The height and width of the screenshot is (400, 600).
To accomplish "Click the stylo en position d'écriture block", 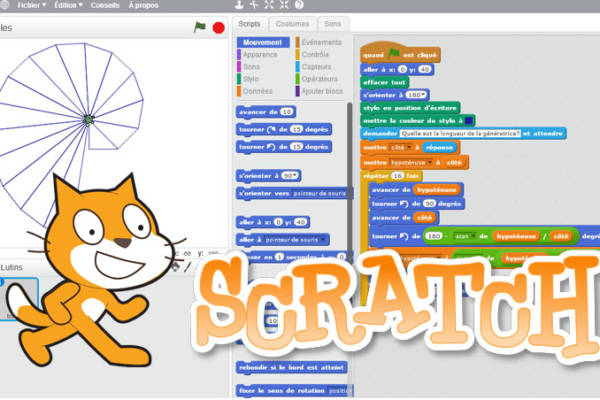I will point(410,108).
